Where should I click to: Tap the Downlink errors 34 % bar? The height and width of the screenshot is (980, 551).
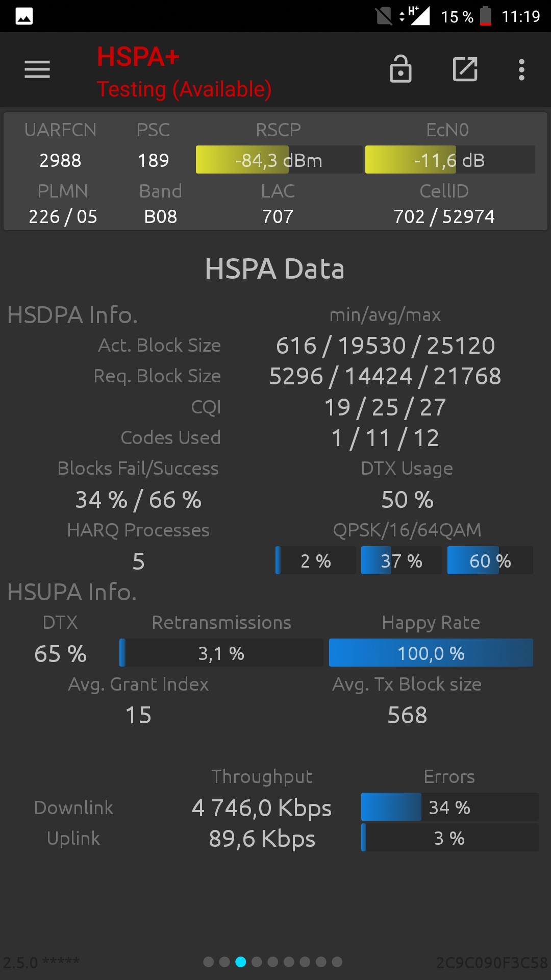click(x=449, y=807)
